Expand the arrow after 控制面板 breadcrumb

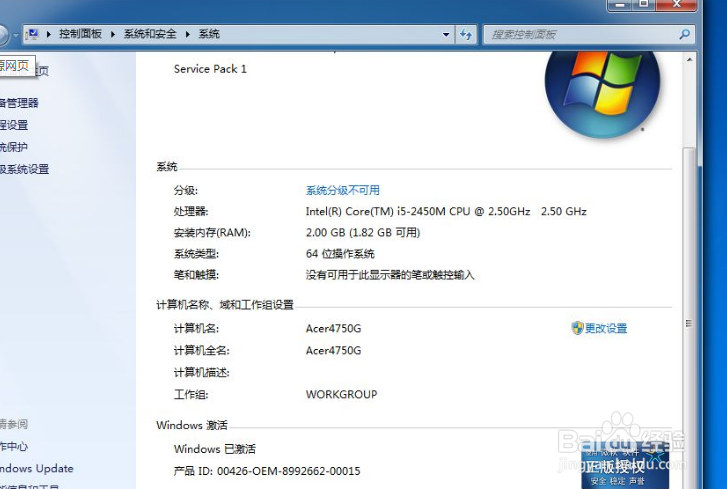(113, 34)
